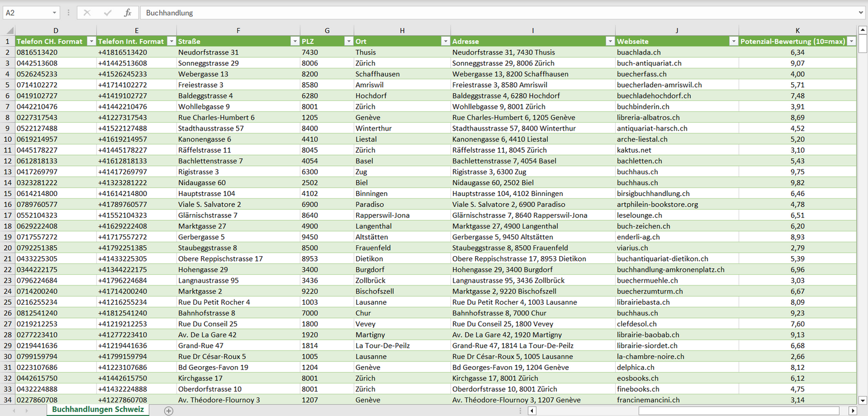
Task: Click the Insert Function fx icon
Action: click(127, 13)
